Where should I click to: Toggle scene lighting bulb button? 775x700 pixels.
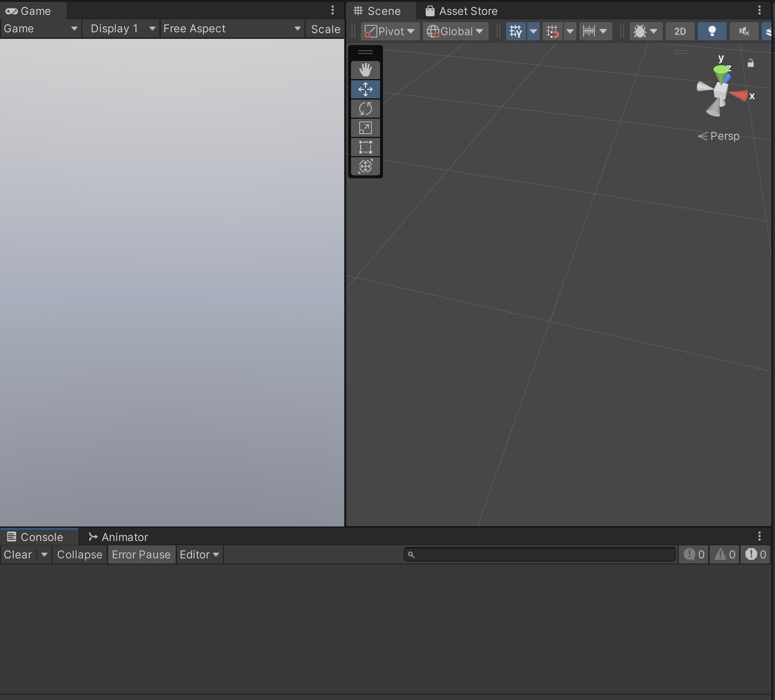711,31
